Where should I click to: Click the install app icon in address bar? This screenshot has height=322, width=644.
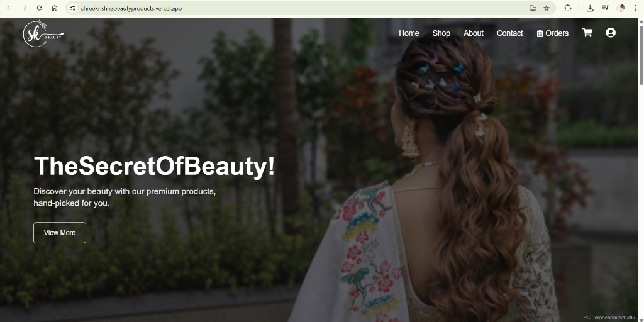coord(533,8)
